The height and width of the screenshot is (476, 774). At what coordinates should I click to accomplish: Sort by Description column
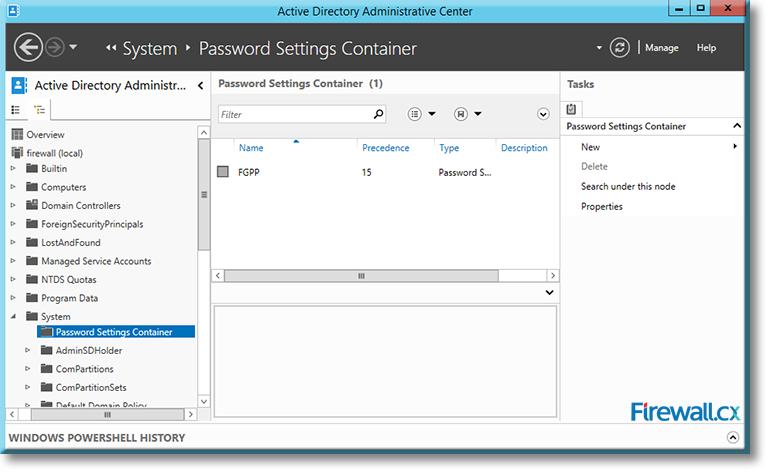(x=524, y=148)
